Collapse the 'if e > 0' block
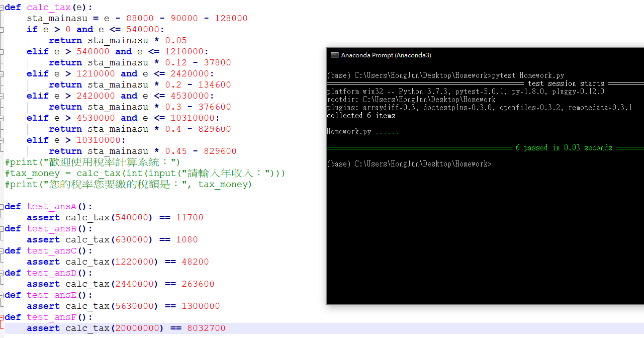This screenshot has width=644, height=338. coord(2,29)
